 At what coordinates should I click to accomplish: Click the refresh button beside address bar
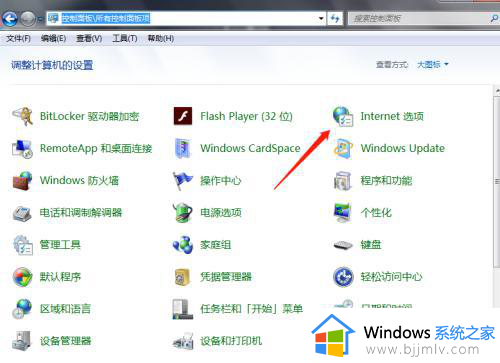tap(335, 18)
